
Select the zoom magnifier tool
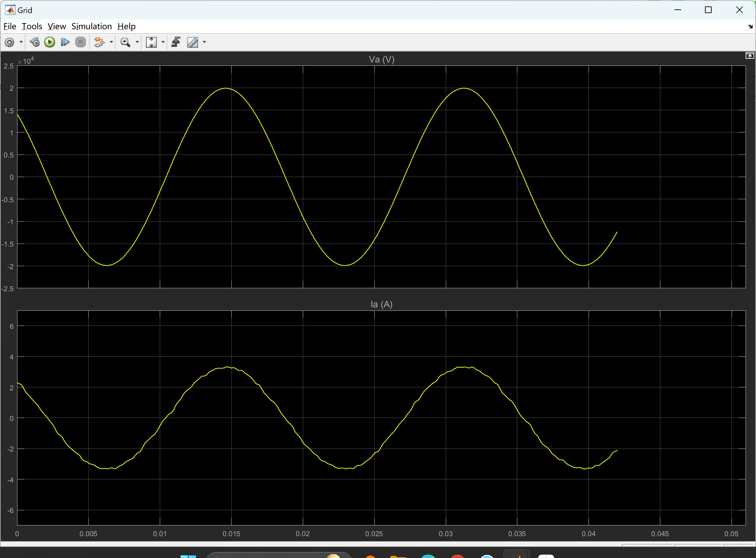point(125,42)
